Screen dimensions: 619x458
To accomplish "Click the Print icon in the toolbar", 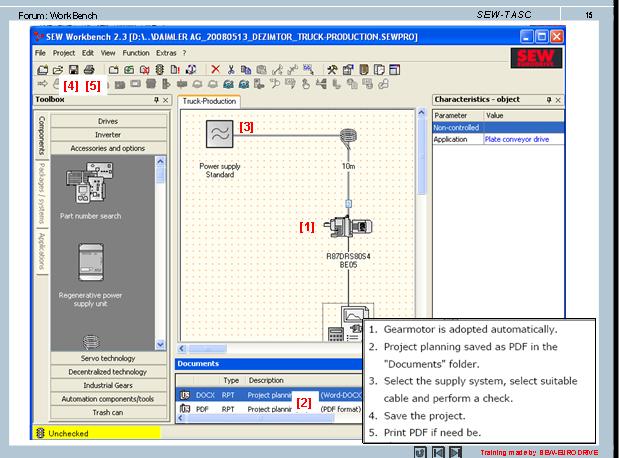I will point(89,70).
